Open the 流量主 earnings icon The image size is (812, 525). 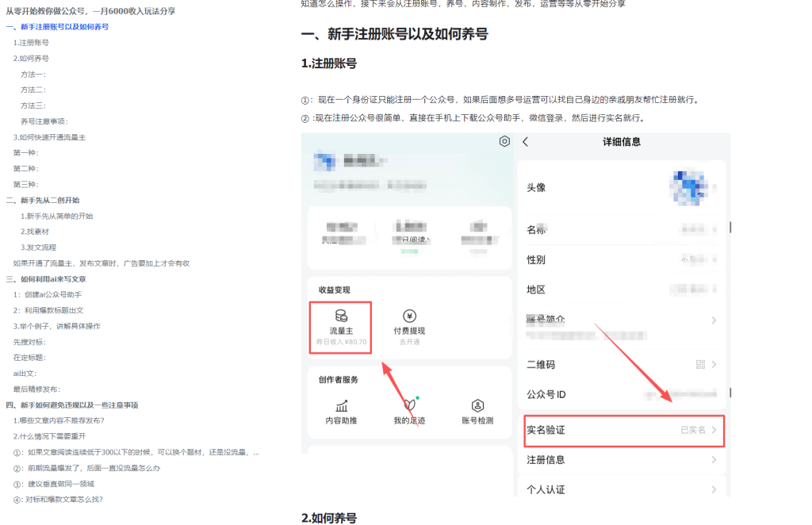[x=341, y=316]
